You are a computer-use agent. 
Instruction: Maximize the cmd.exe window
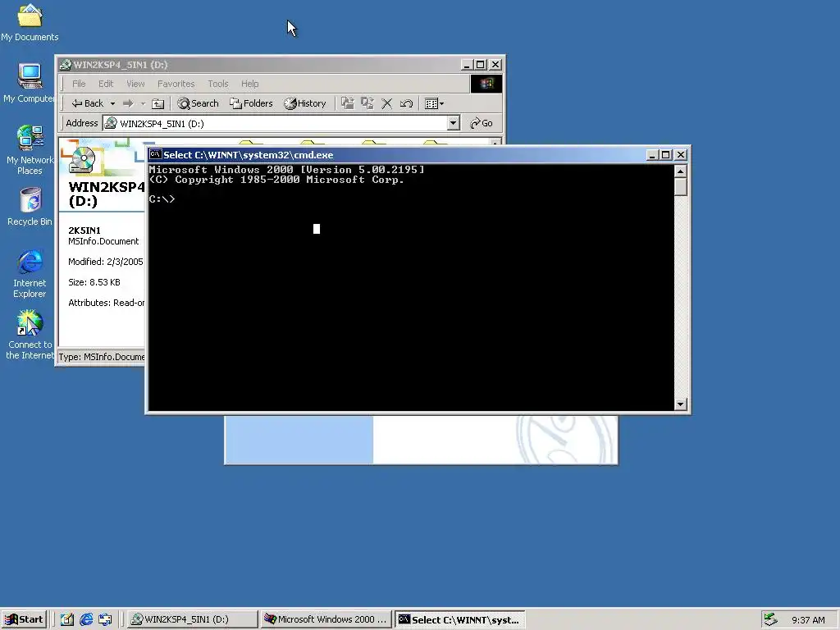pyautogui.click(x=666, y=155)
